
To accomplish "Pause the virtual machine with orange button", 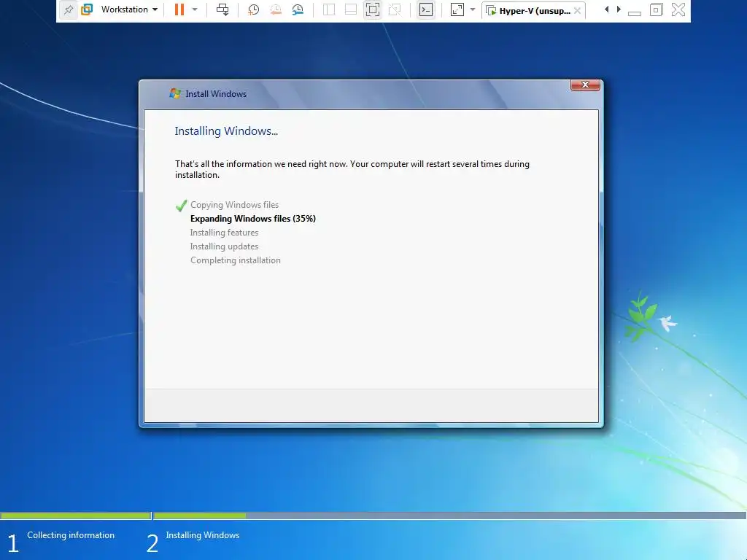I will point(179,9).
